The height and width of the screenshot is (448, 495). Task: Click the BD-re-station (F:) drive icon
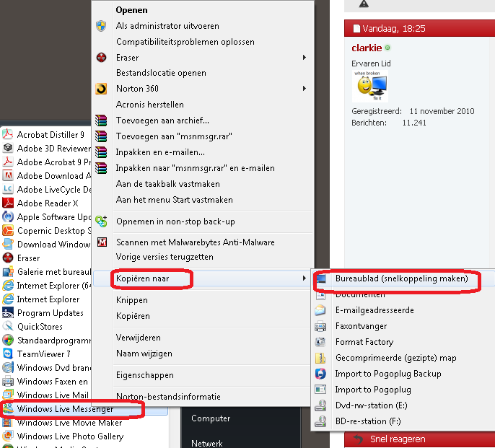tap(320, 421)
